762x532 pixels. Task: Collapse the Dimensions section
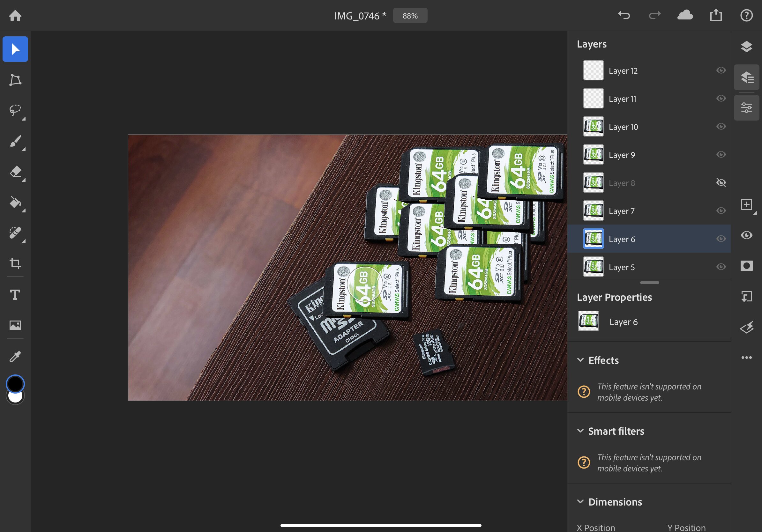coord(580,501)
